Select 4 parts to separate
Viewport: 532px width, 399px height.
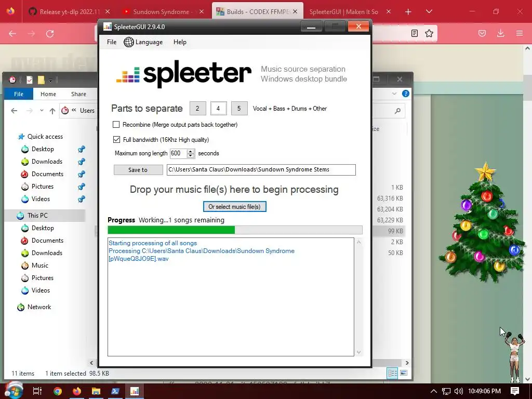218,109
